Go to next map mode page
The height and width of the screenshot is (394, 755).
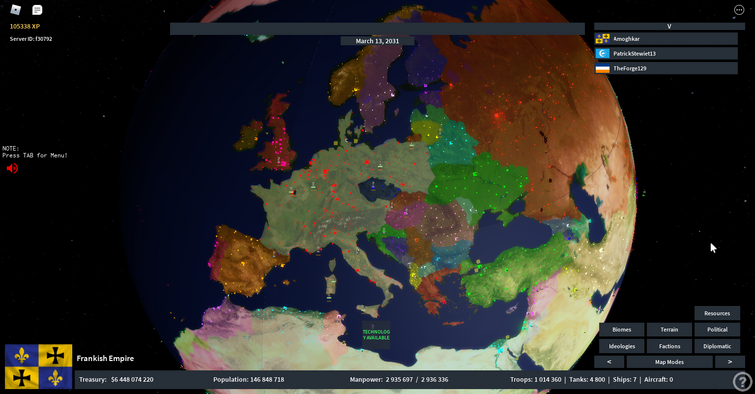point(729,362)
